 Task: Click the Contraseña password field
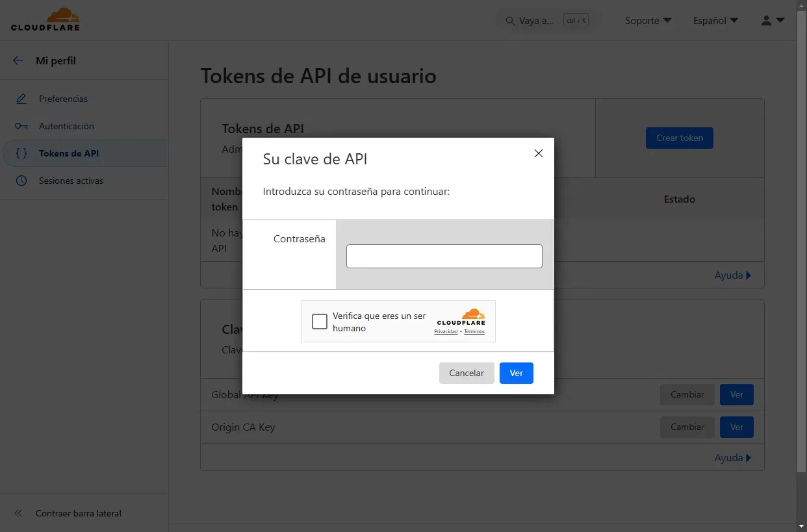444,256
